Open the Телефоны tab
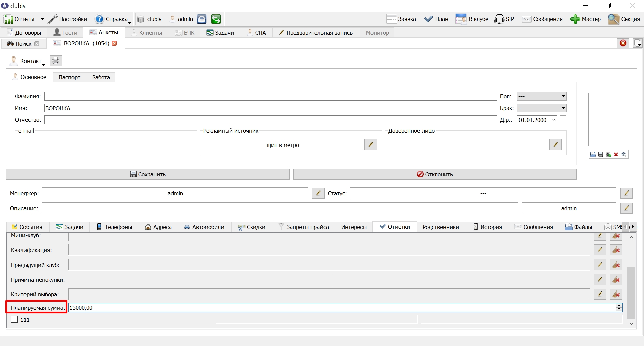The width and height of the screenshot is (644, 346). click(114, 227)
